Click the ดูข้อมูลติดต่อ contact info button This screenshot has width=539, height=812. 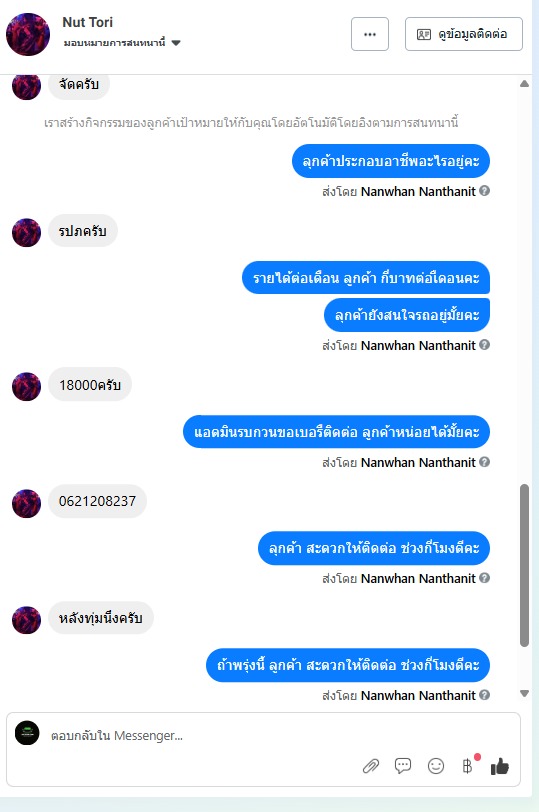tap(463, 34)
